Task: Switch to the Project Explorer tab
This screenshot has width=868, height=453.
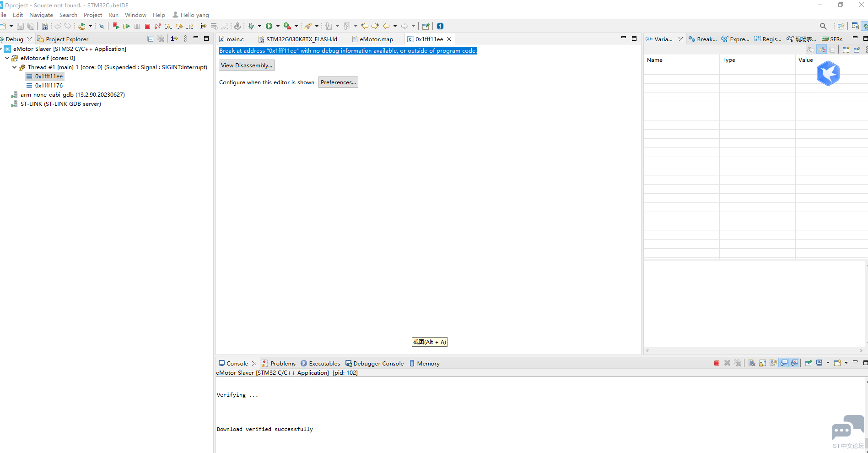Action: click(63, 39)
